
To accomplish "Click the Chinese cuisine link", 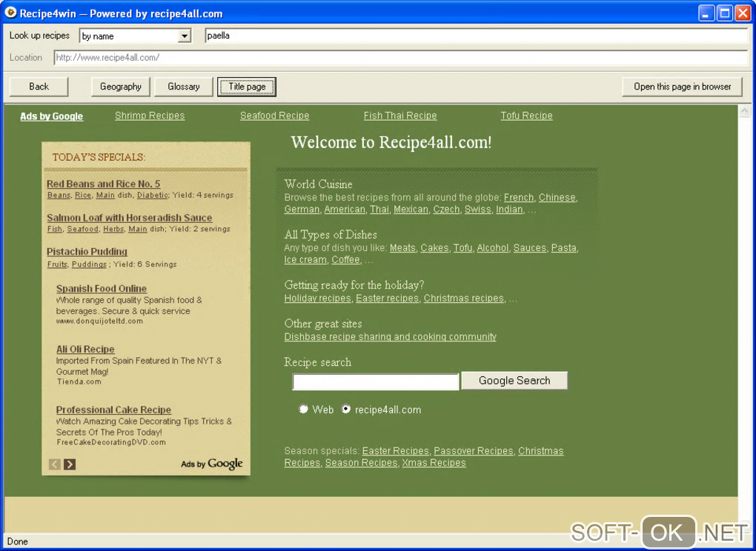I will pyautogui.click(x=557, y=198).
